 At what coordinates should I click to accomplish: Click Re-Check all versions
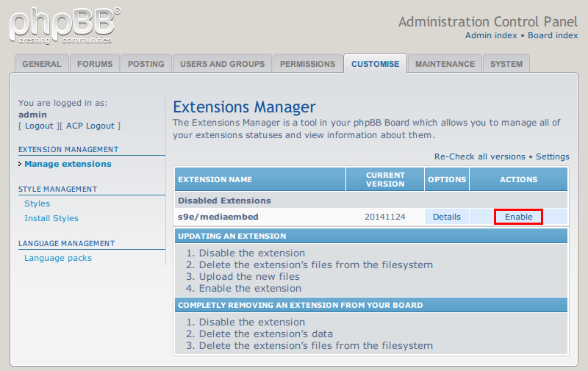(480, 156)
